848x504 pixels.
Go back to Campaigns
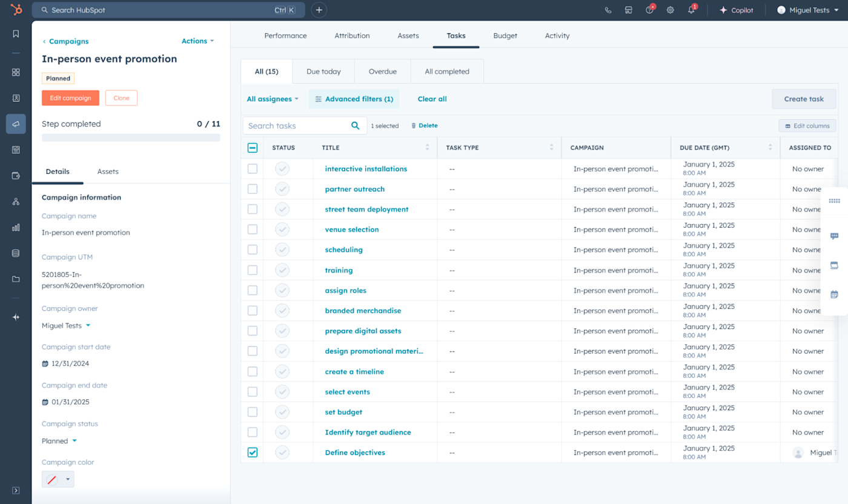coord(65,41)
